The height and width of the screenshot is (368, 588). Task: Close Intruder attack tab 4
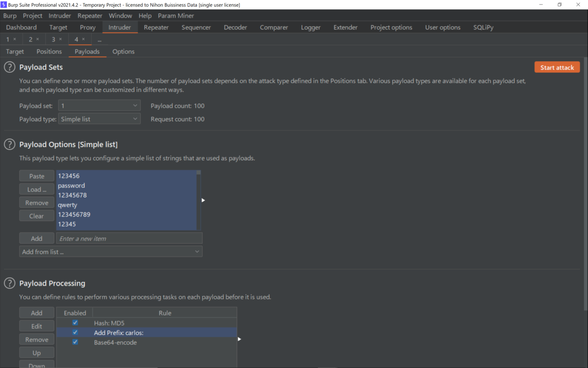coord(83,39)
